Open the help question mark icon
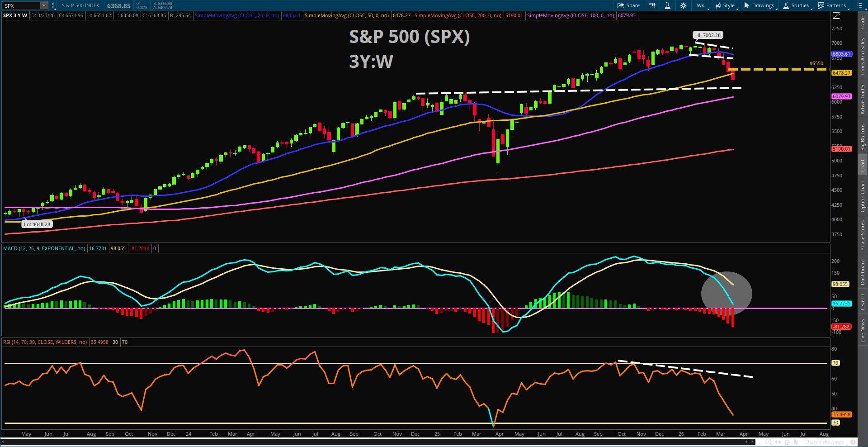Image resolution: width=868 pixels, height=447 pixels. [x=853, y=442]
